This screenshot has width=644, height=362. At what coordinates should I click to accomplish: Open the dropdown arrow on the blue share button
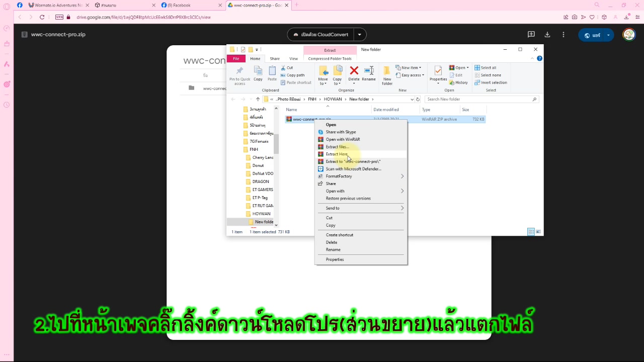tap(608, 35)
